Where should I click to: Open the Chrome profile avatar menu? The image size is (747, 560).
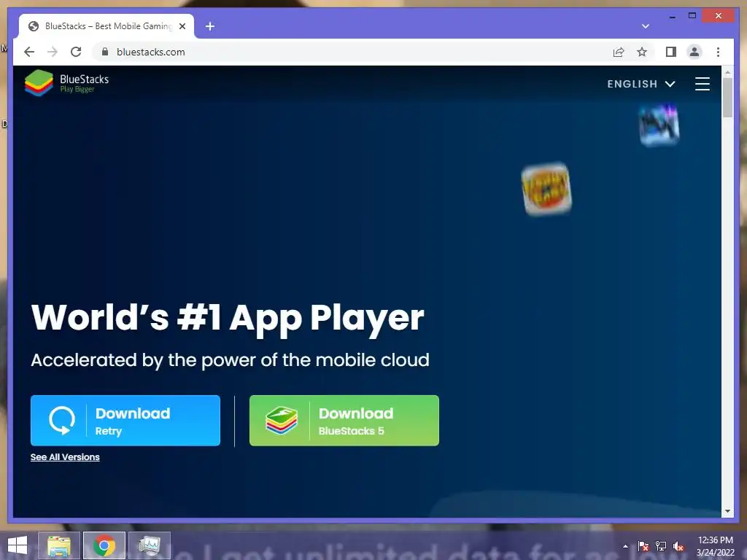click(694, 52)
